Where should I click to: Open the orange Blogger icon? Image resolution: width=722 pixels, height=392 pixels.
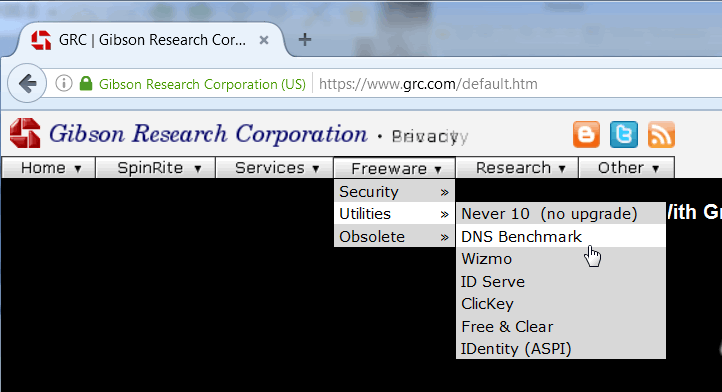[x=586, y=135]
